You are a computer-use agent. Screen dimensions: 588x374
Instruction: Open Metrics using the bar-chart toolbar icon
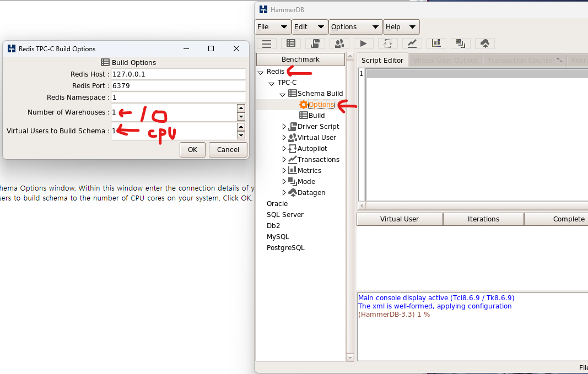click(436, 43)
